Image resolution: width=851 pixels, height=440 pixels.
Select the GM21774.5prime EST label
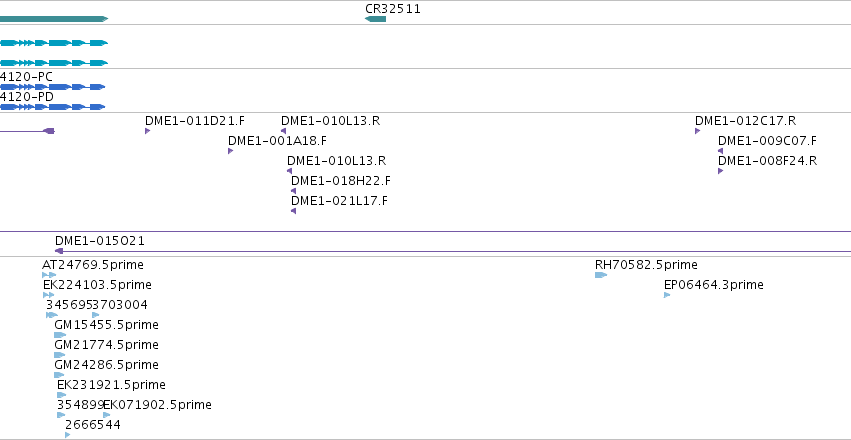[106, 345]
